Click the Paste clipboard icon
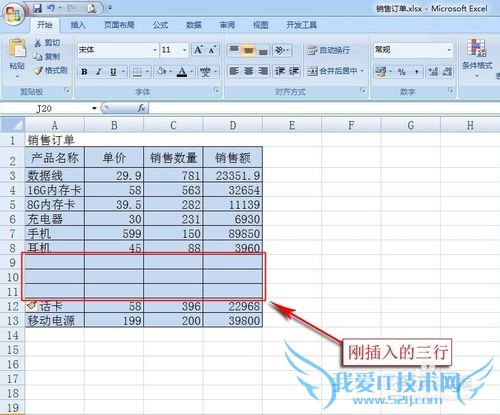 [17, 49]
